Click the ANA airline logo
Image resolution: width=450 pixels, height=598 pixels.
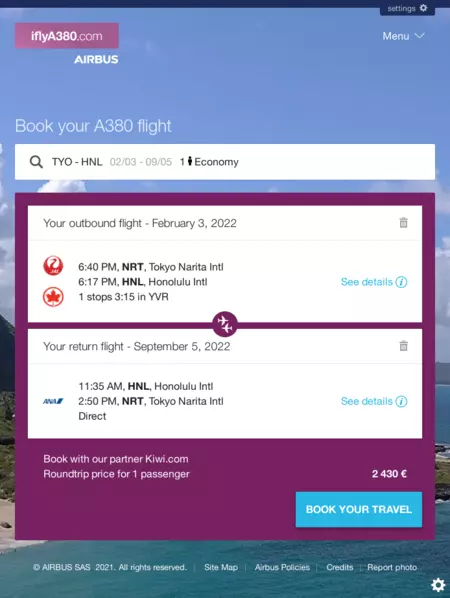(x=53, y=401)
